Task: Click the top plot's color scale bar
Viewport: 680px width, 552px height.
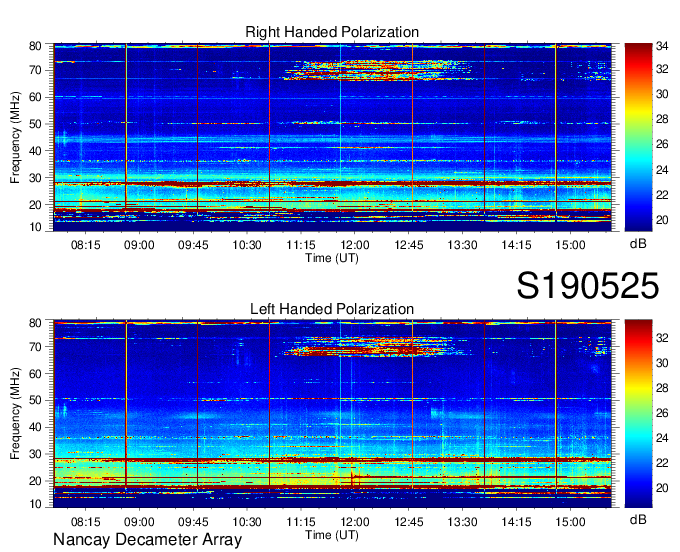Action: 638,137
